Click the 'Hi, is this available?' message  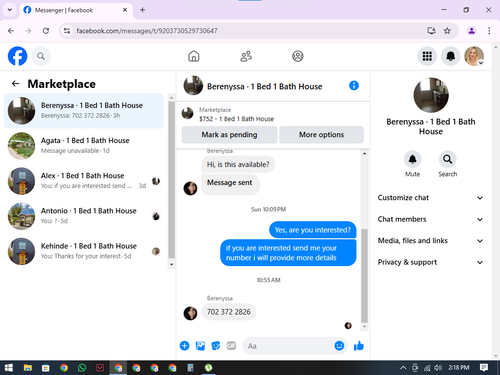point(238,164)
